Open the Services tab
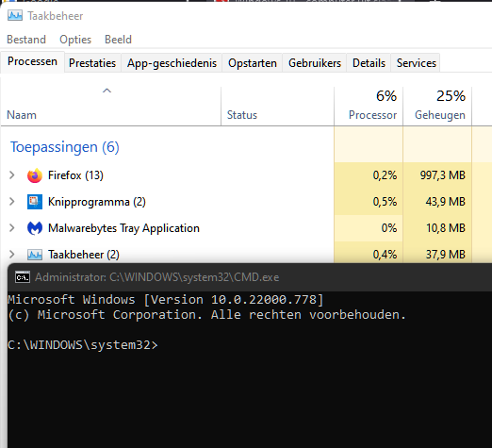The height and width of the screenshot is (448, 492). click(x=417, y=63)
